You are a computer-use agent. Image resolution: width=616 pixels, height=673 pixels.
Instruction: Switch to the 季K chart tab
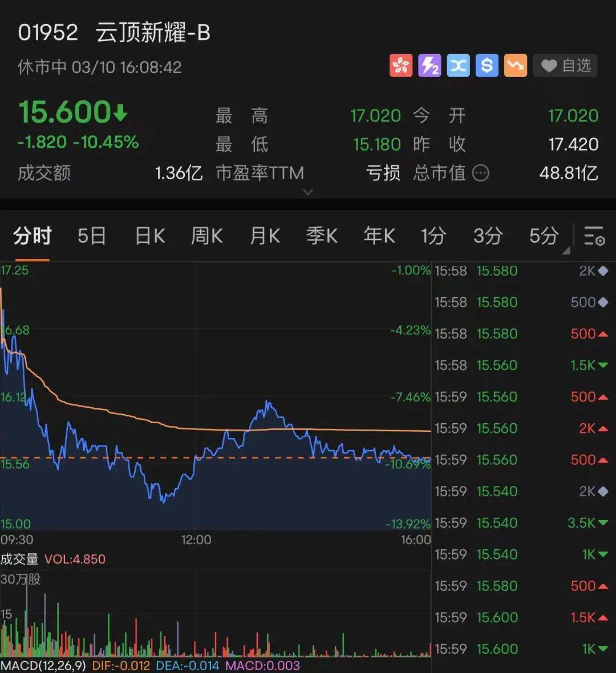322,236
